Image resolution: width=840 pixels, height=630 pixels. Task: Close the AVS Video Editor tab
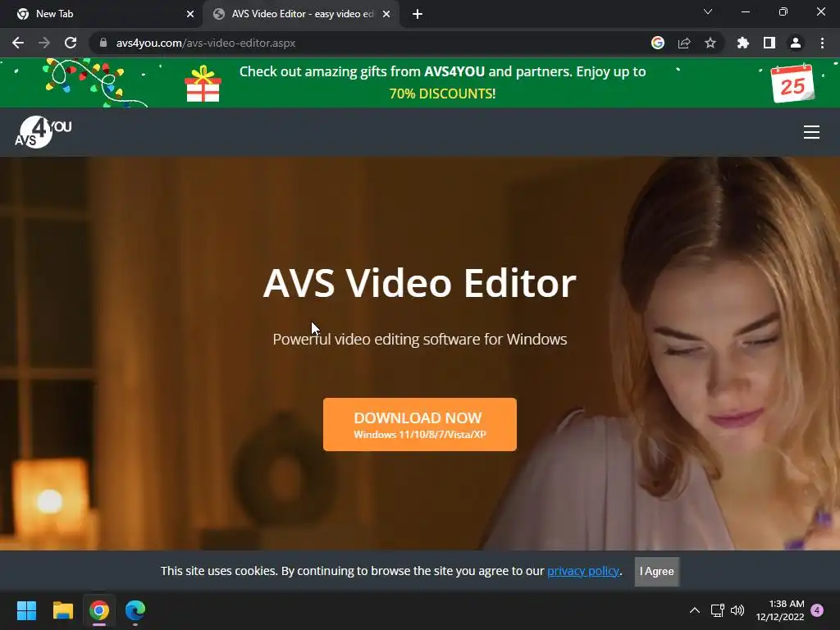coord(386,14)
